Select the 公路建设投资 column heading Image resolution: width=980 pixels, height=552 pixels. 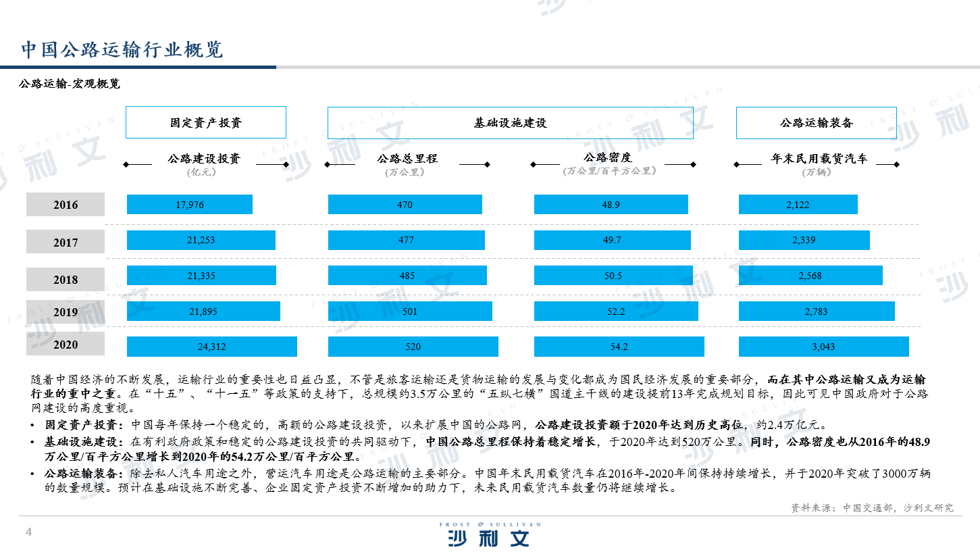coord(204,159)
